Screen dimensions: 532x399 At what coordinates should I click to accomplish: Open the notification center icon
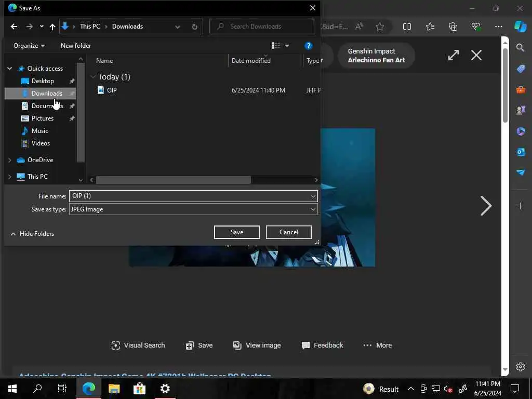[x=515, y=389]
